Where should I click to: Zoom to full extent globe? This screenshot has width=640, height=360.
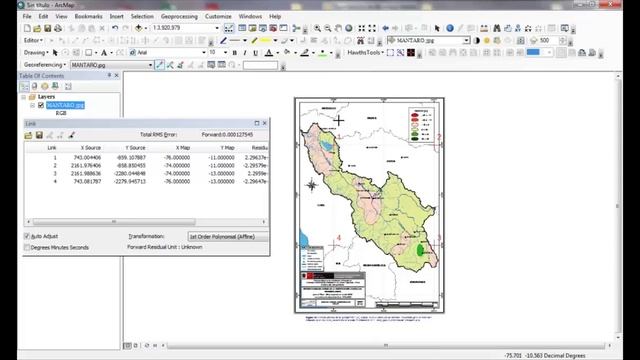pos(349,28)
